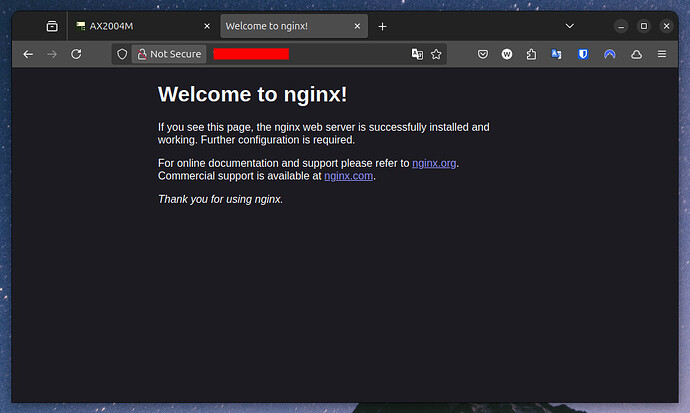
Task: Close the Welcome to nginx! tab
Action: point(357,26)
